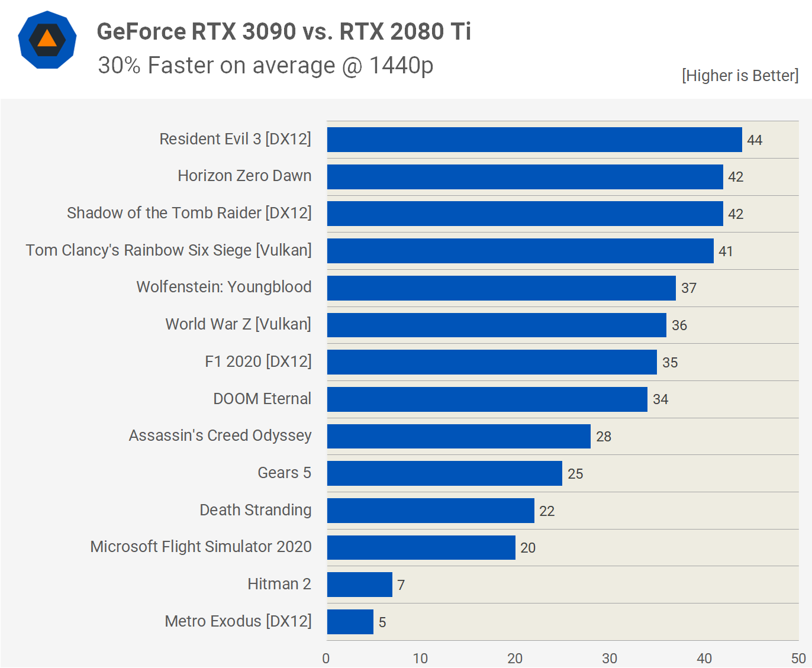Viewport: 812px width, 668px height.
Task: Click the Higher is Better label
Action: (x=740, y=76)
